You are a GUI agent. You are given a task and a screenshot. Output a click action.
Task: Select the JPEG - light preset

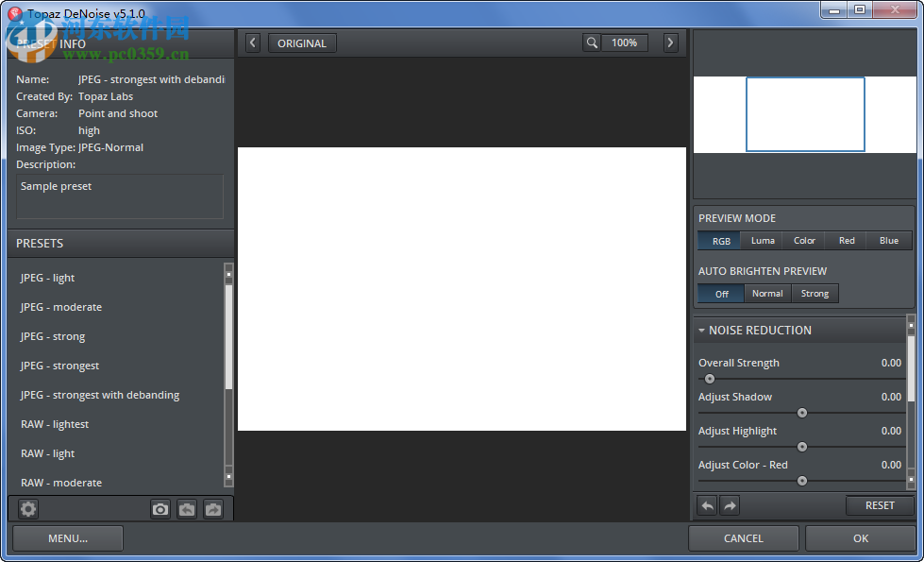(x=47, y=278)
